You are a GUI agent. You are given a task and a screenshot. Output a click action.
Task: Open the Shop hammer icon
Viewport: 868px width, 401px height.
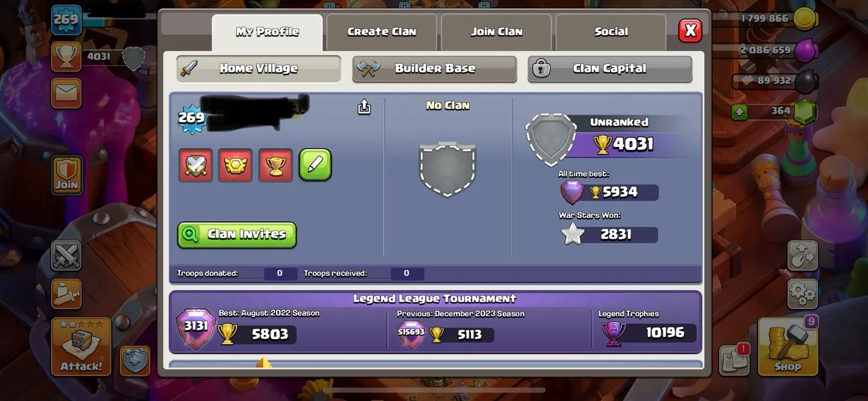click(x=787, y=347)
